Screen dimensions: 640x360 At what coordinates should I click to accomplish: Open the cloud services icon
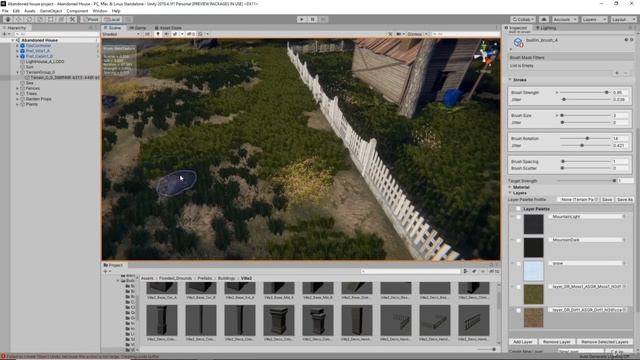(x=544, y=19)
